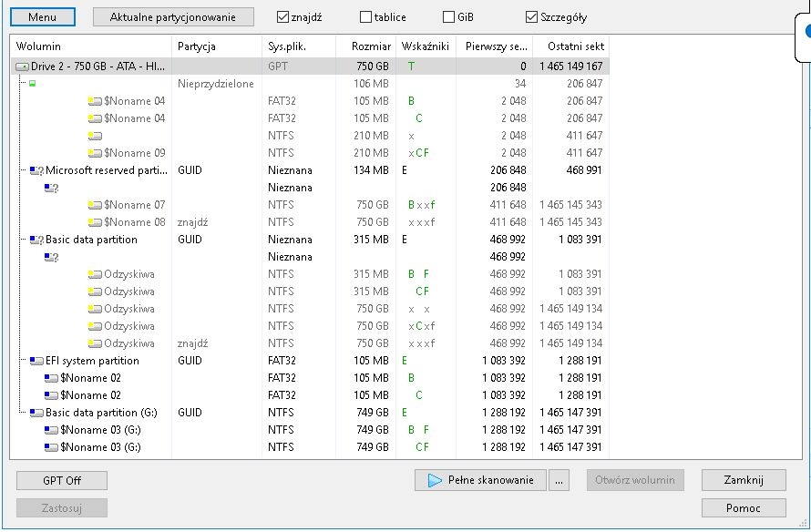Click the icon of $Noname 04 with indicator C

point(95,118)
